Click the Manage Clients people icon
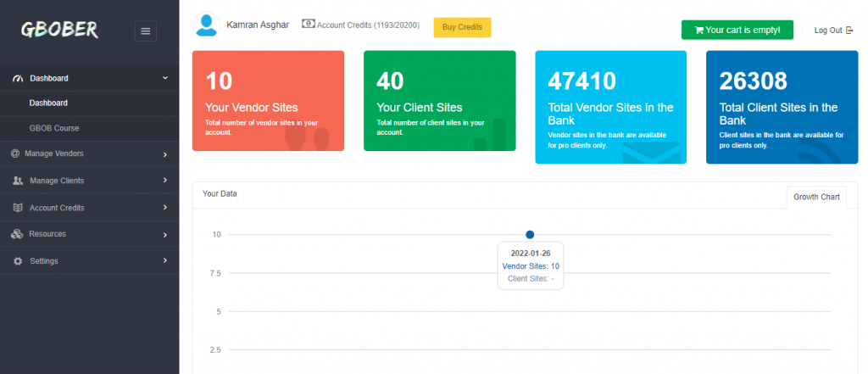 click(x=17, y=181)
